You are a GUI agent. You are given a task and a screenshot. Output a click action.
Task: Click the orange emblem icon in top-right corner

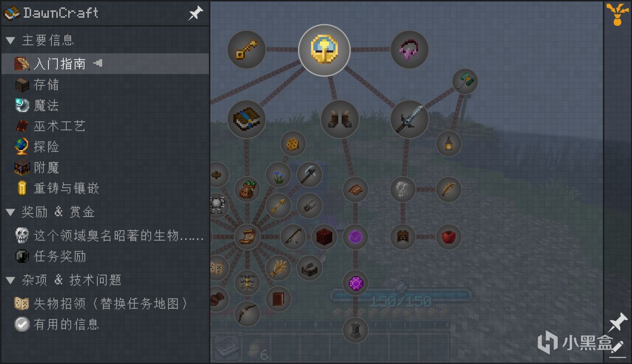coord(618,13)
